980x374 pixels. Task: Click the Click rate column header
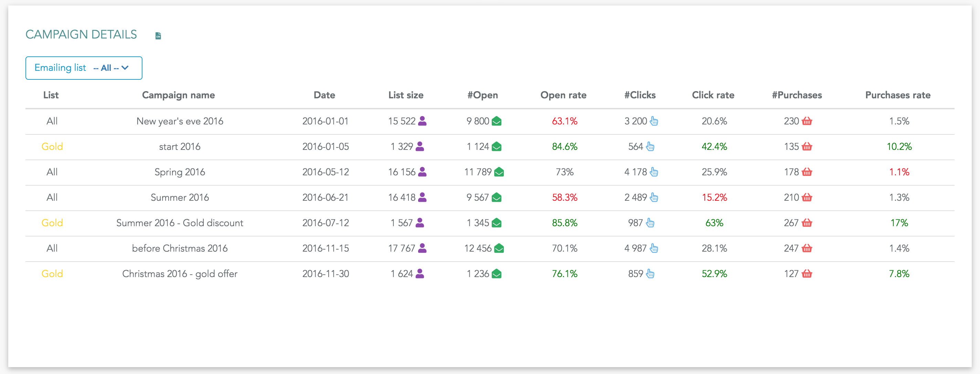[x=713, y=95]
